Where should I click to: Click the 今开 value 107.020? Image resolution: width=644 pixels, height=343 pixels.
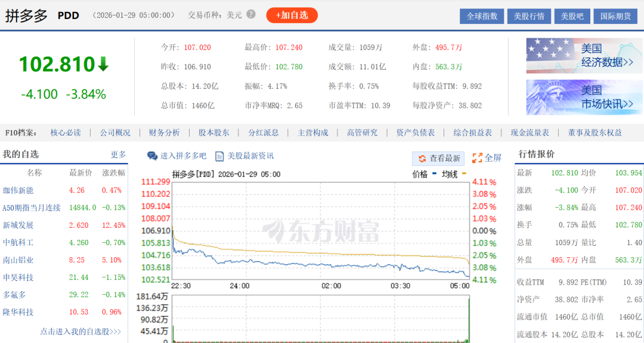tap(197, 47)
